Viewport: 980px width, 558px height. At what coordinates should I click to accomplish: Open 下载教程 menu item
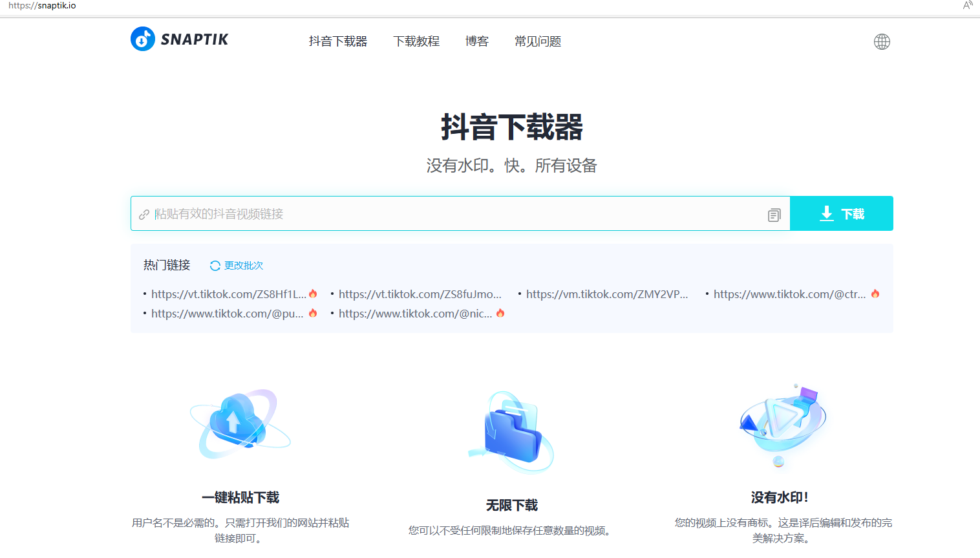coord(416,41)
